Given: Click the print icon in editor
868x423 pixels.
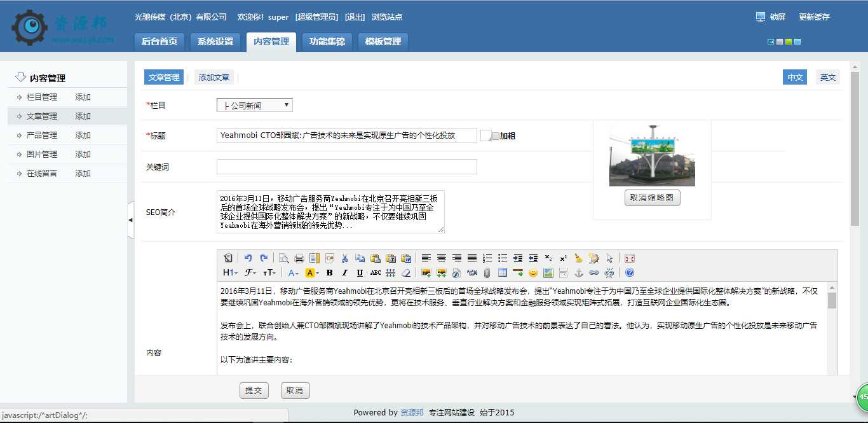Looking at the screenshot, I should pos(299,258).
